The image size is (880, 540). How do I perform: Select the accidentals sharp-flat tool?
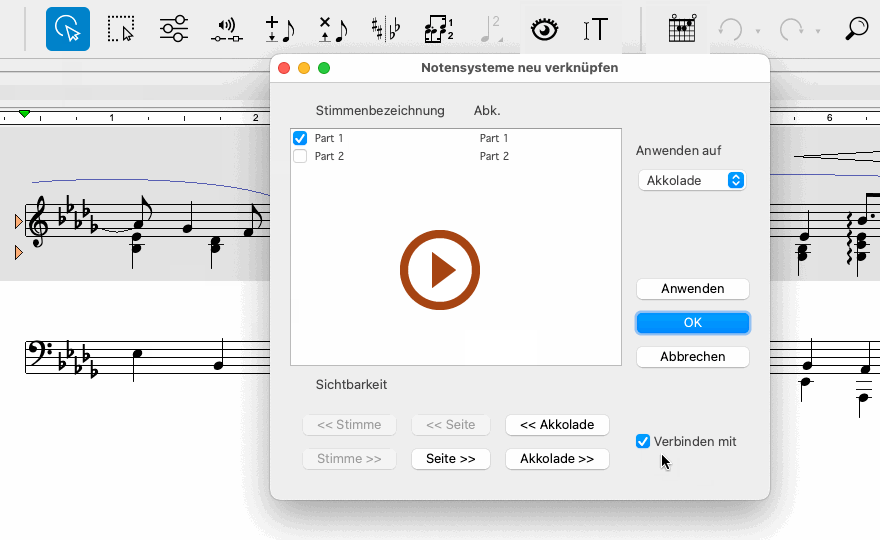(385, 29)
